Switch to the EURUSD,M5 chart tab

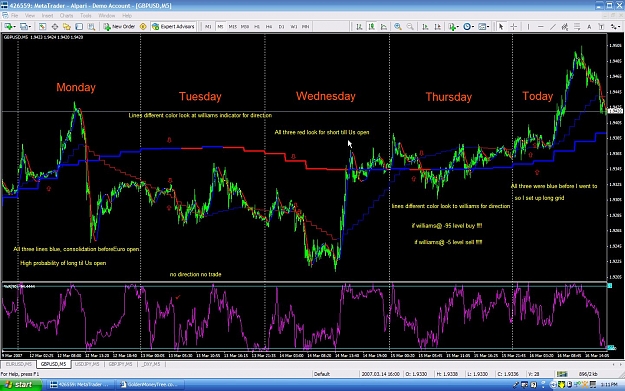tap(19, 364)
